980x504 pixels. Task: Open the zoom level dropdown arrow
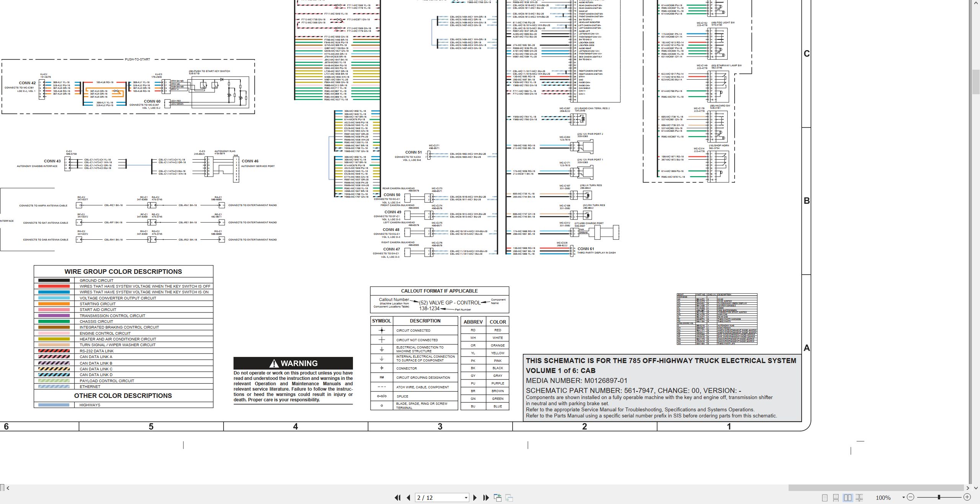click(x=903, y=497)
